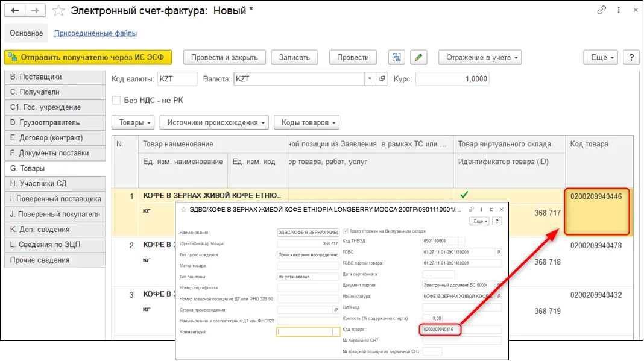The width and height of the screenshot is (644, 361).
Task: Click the forward arrow navigation icon
Action: [x=36, y=11]
